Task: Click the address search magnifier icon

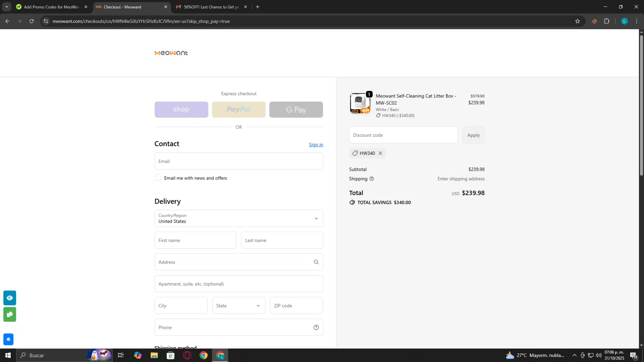Action: pos(316,262)
